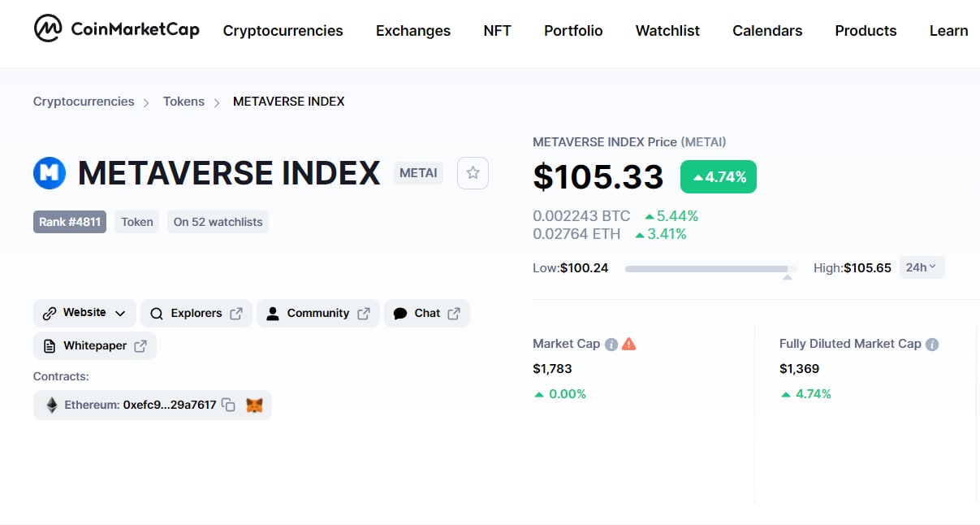
Task: Click the Tokens breadcrumb link
Action: point(183,102)
